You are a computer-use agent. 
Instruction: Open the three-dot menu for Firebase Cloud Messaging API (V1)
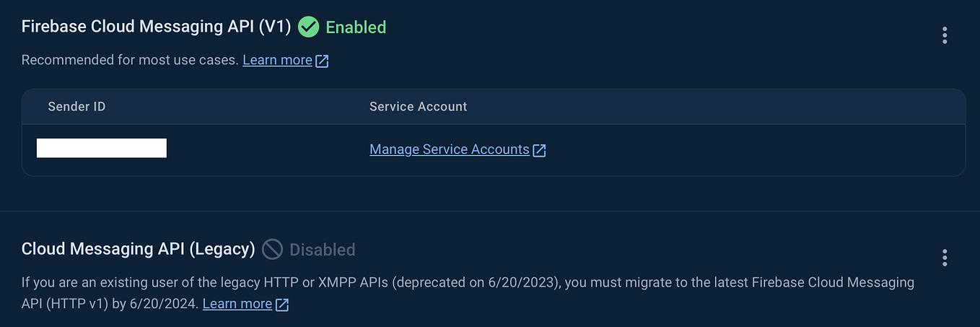coord(945,35)
